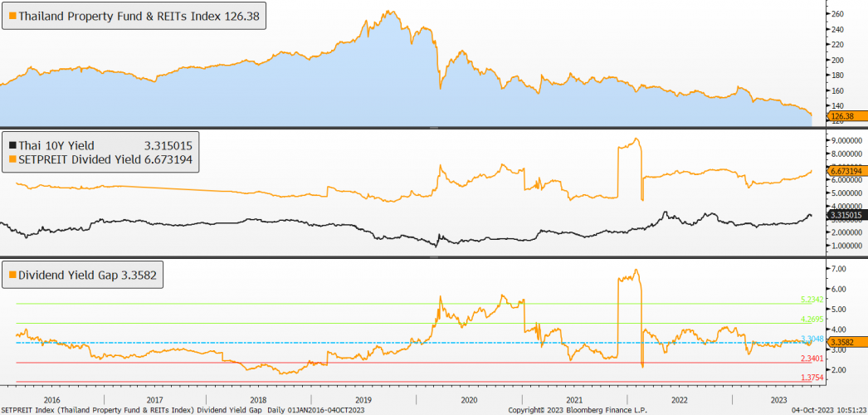Image resolution: width=868 pixels, height=415 pixels.
Task: Click the black swatch next to Thai 10Y Yield
Action: click(x=12, y=145)
